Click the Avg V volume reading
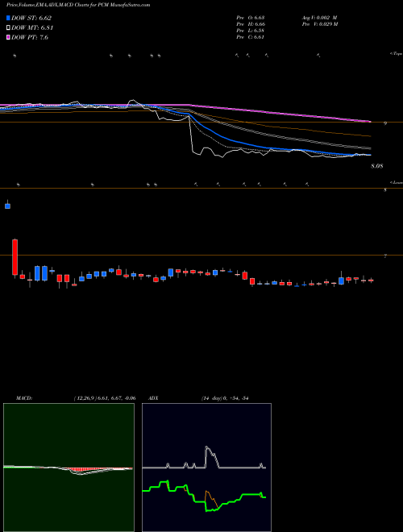Viewport: 403px width, 532px height. point(319,17)
